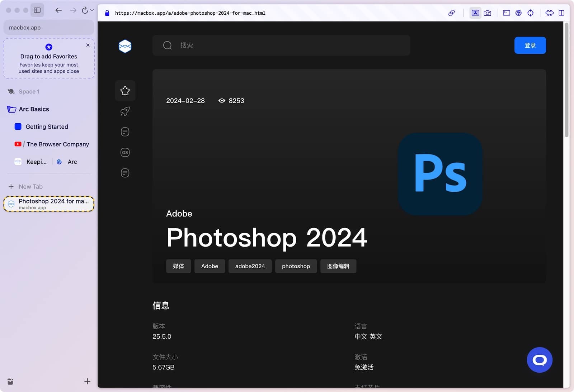The image size is (574, 392).
Task: Click the 登录 login button
Action: 530,45
